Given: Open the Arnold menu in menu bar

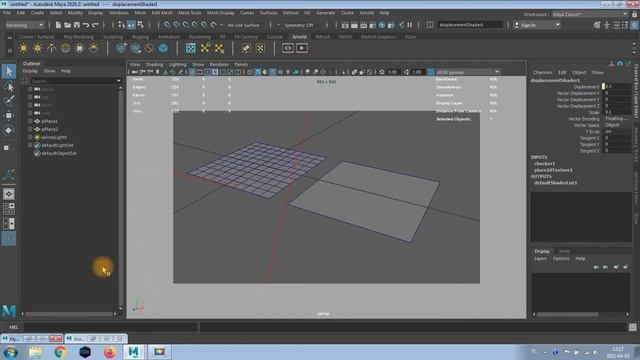Looking at the screenshot, I should [366, 13].
